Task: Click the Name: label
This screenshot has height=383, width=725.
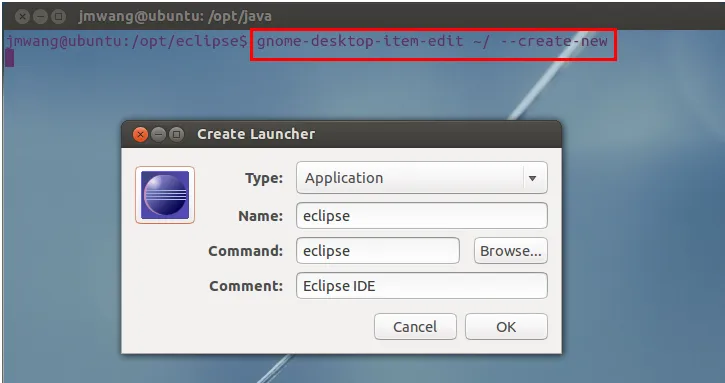Action: click(x=260, y=216)
